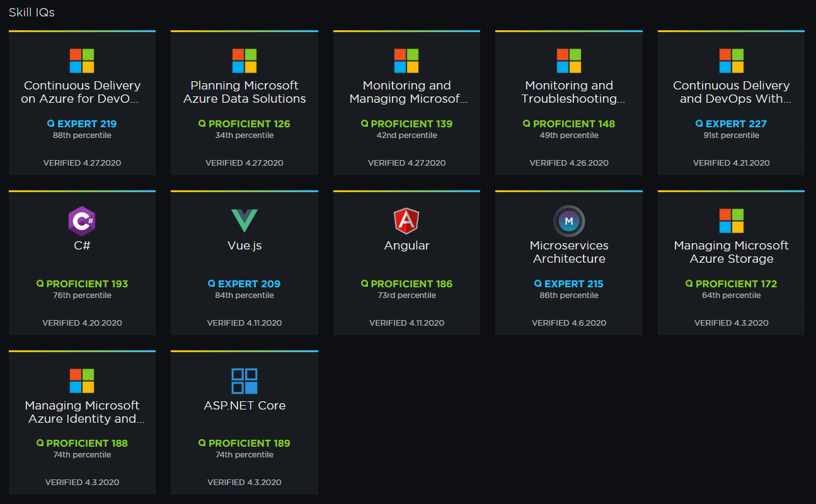The height and width of the screenshot is (504, 816).
Task: Click Microsoft logo above Planning Microsoft Azure Data Solutions
Action: point(244,61)
